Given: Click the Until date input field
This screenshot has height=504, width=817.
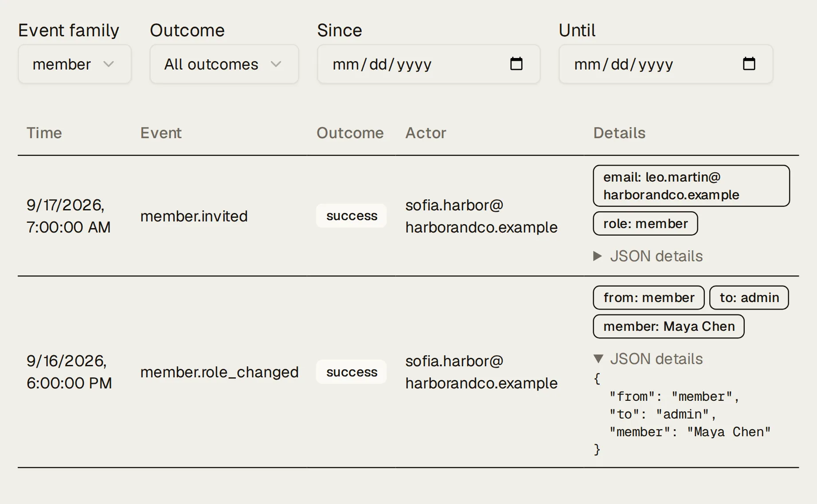Looking at the screenshot, I should 666,64.
